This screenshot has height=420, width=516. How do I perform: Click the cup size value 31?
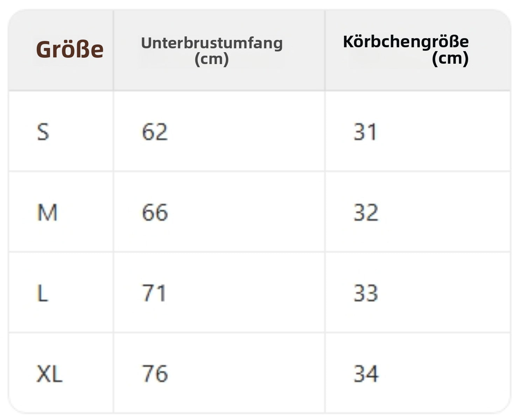(365, 132)
